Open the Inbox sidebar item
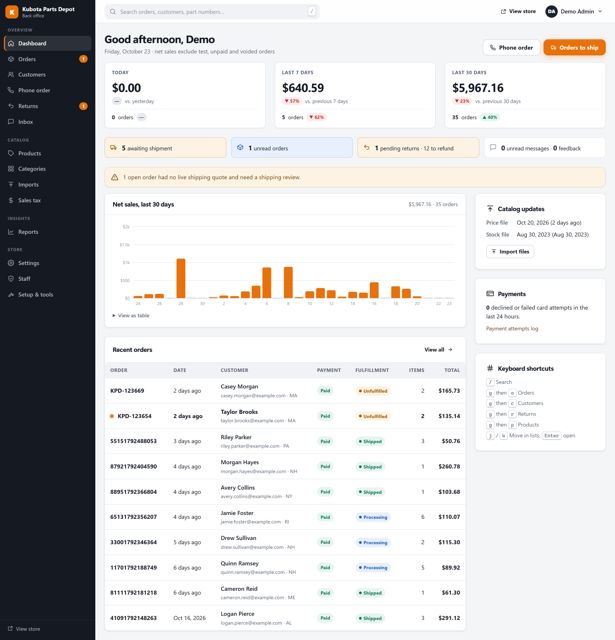Image resolution: width=615 pixels, height=640 pixels. pos(47,122)
